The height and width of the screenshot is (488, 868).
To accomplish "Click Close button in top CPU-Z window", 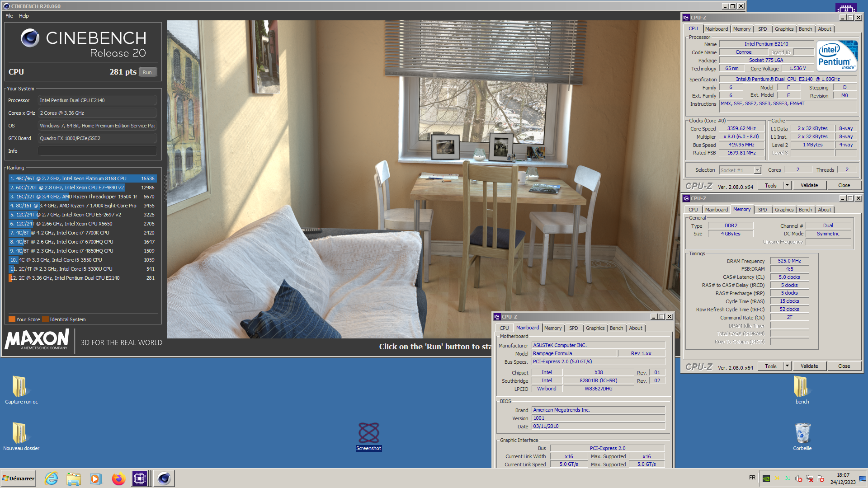I will [844, 185].
